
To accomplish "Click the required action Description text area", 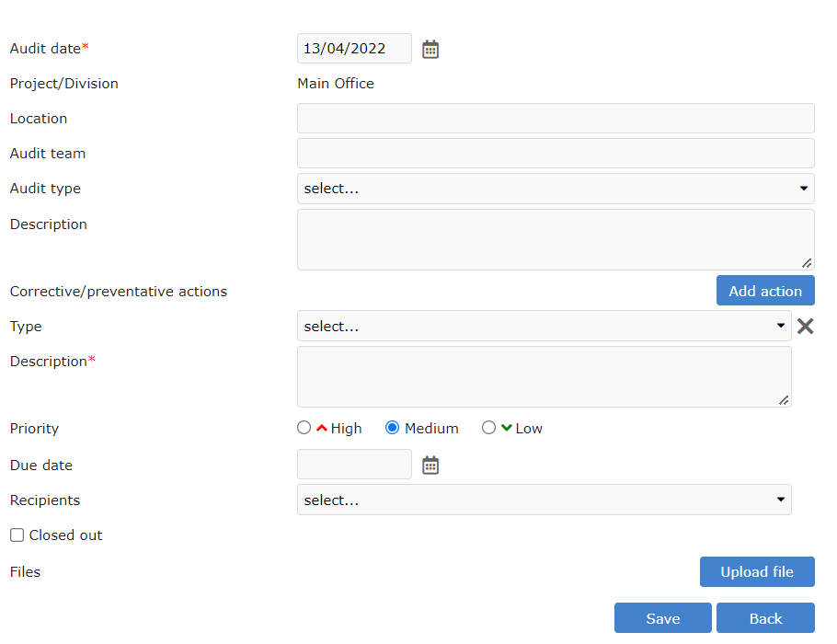I will click(x=544, y=376).
